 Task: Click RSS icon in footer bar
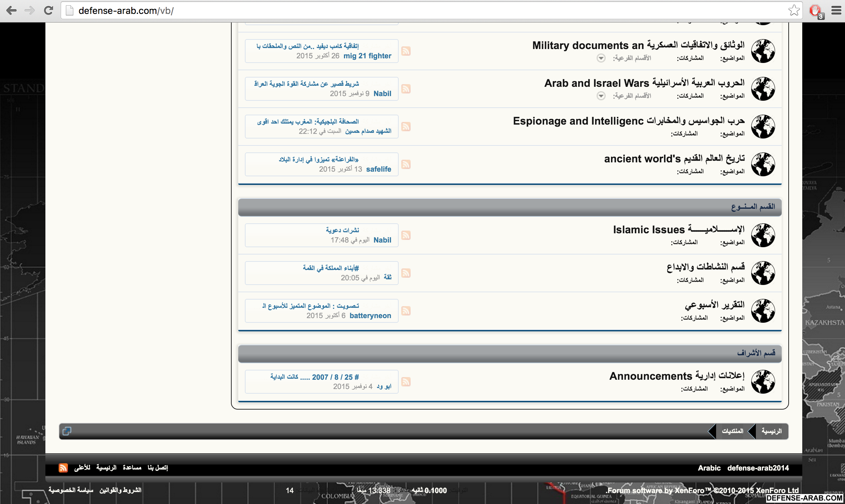63,468
